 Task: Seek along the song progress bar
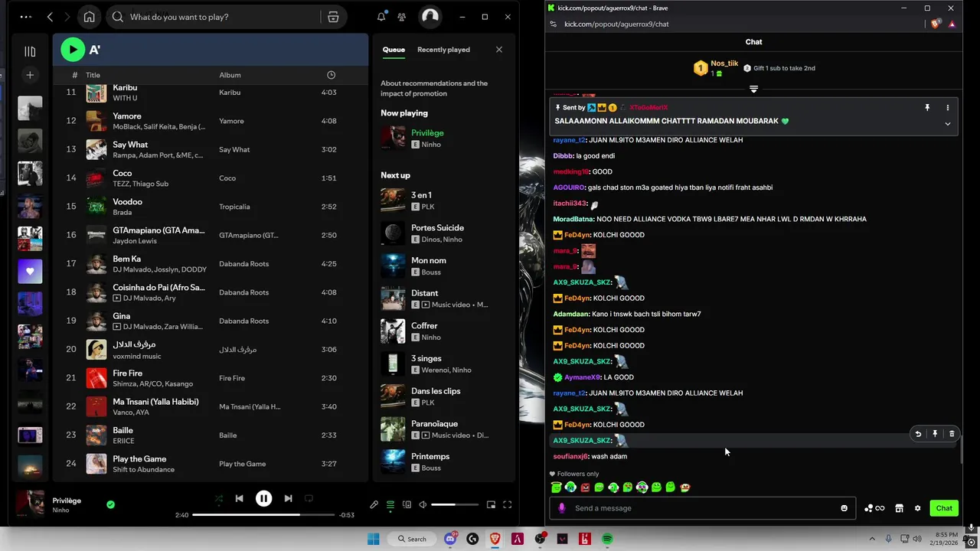click(x=263, y=515)
